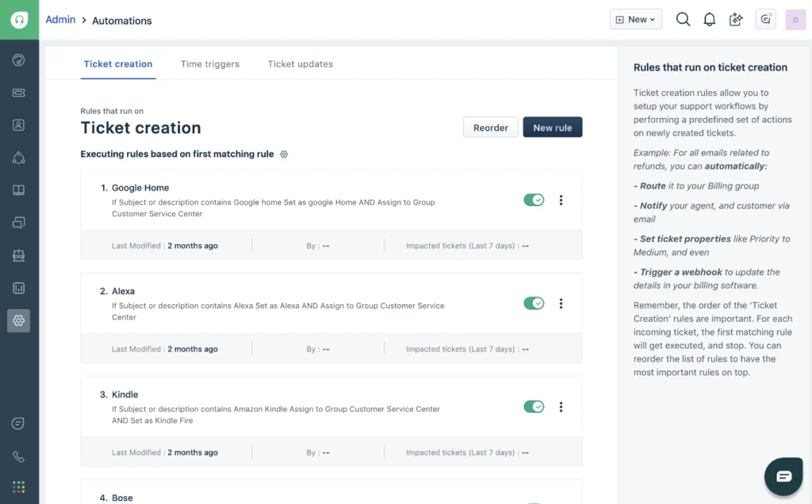The width and height of the screenshot is (812, 504).
Task: Click 'Last Modified' under Google Home rule
Action: coord(165,246)
